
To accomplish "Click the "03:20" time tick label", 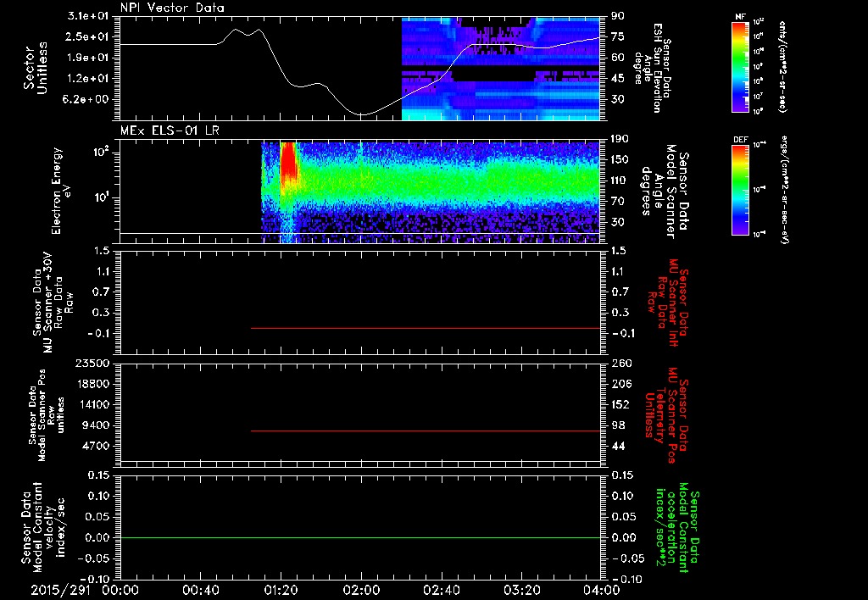I will point(521,590).
